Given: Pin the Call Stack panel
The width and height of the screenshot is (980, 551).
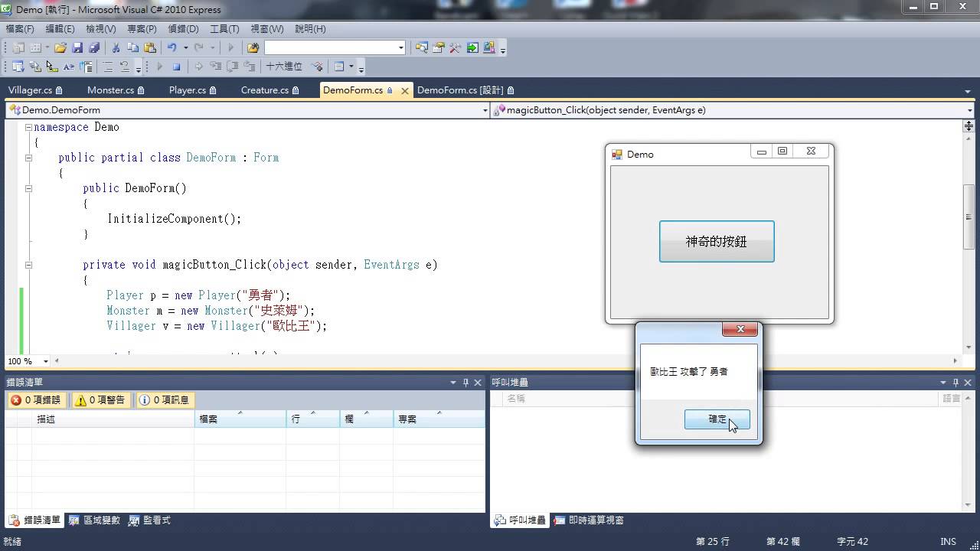Looking at the screenshot, I should tap(956, 383).
